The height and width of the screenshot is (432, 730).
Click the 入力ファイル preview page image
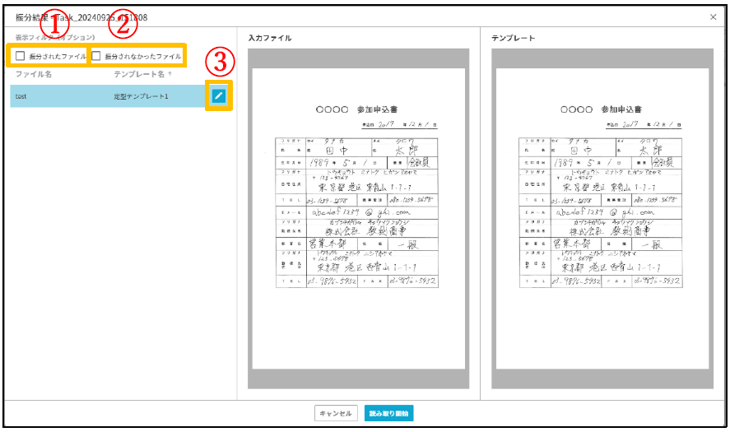(x=358, y=220)
